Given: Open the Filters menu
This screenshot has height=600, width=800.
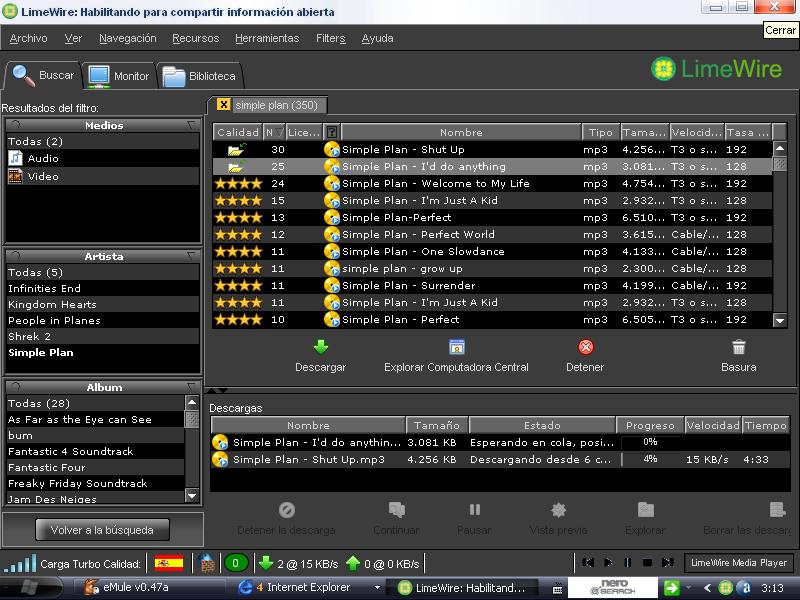Looking at the screenshot, I should pyautogui.click(x=331, y=38).
